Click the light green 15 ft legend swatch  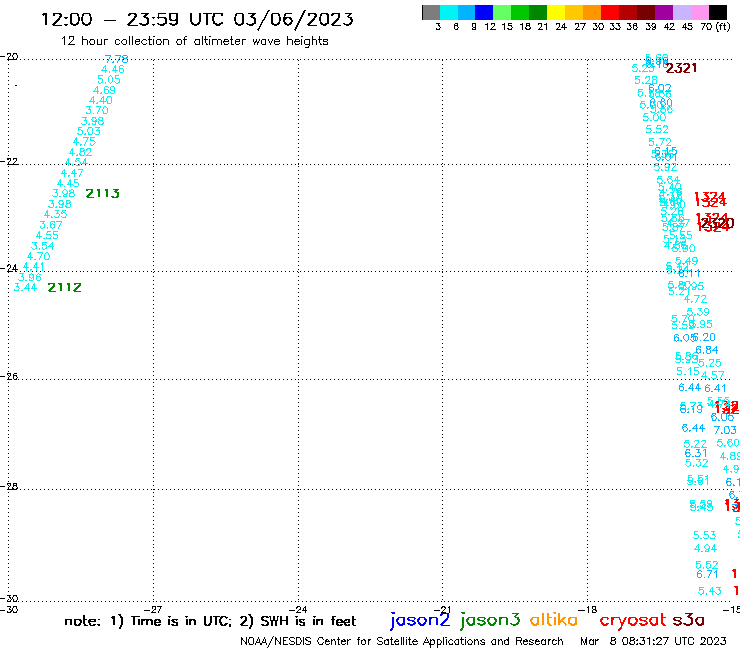coord(502,12)
